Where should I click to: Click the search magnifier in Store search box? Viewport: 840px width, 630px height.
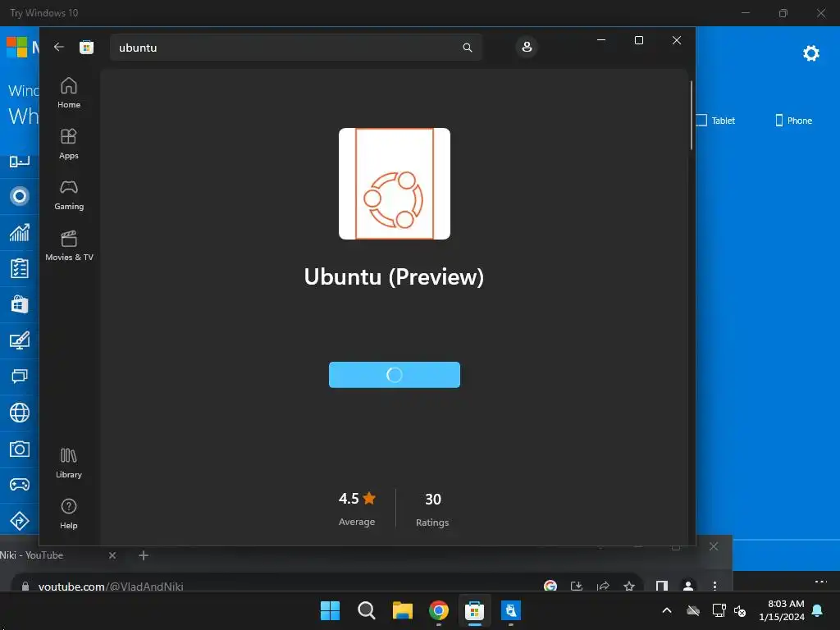[467, 48]
